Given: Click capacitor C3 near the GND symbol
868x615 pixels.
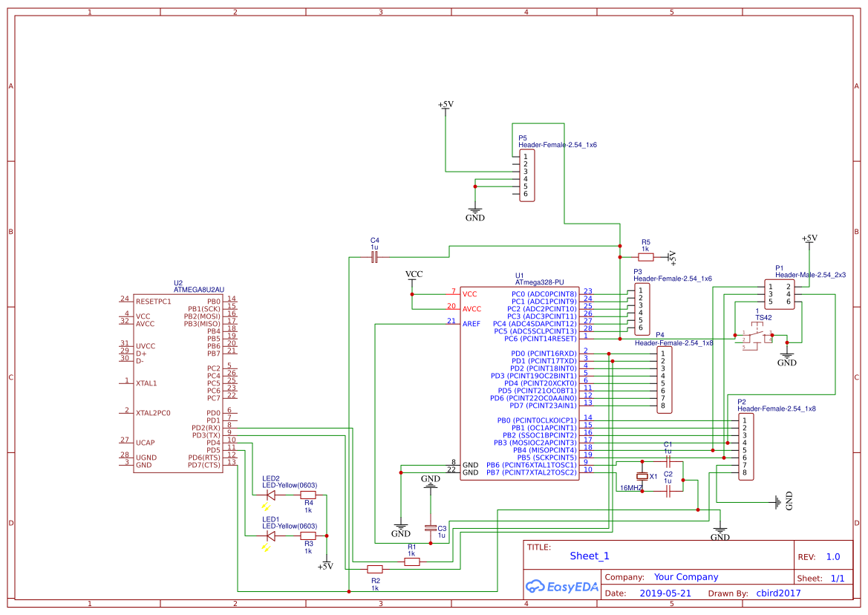Looking at the screenshot, I should (430, 529).
